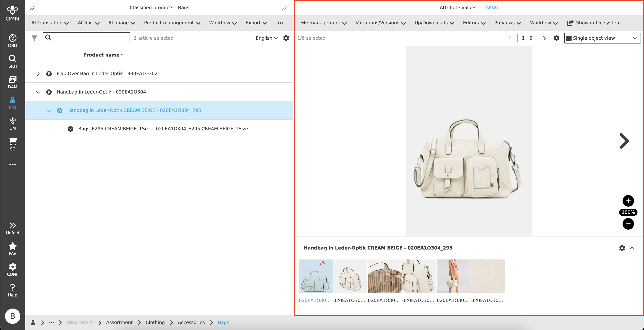Switch to the Attribute values tab

click(458, 7)
